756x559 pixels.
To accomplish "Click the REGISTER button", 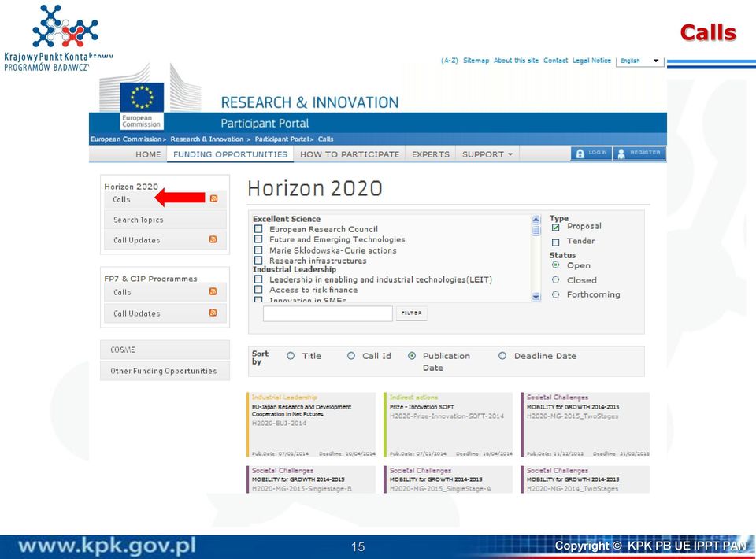I will 639,154.
